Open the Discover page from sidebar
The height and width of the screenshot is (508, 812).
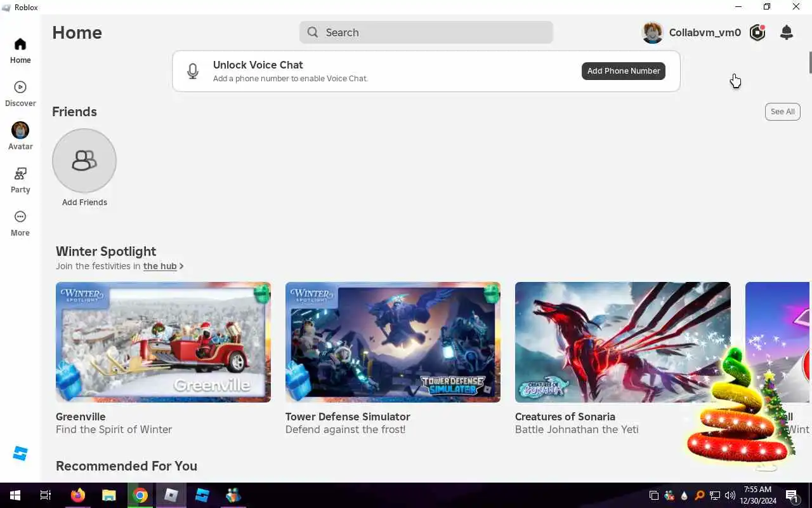20,94
